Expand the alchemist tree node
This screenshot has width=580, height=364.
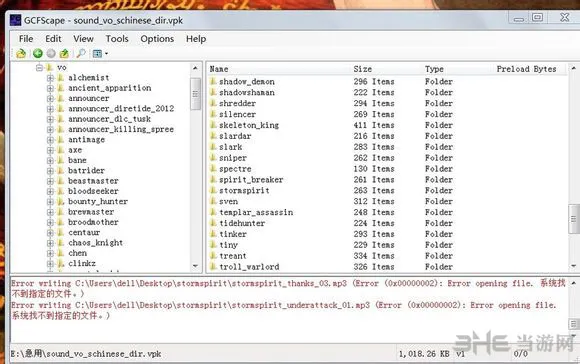(50, 78)
